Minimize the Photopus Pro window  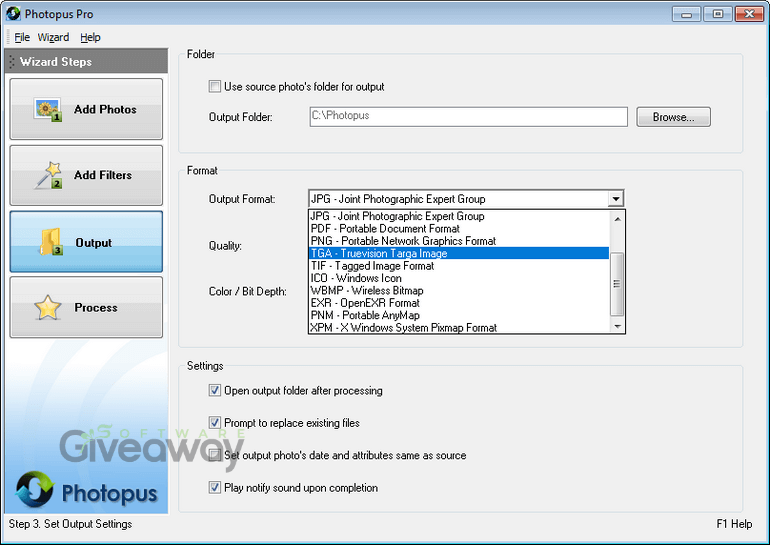(x=687, y=14)
